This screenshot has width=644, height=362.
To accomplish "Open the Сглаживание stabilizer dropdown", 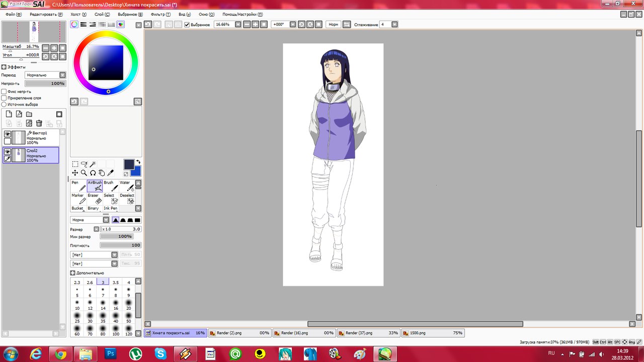I will [x=394, y=25].
